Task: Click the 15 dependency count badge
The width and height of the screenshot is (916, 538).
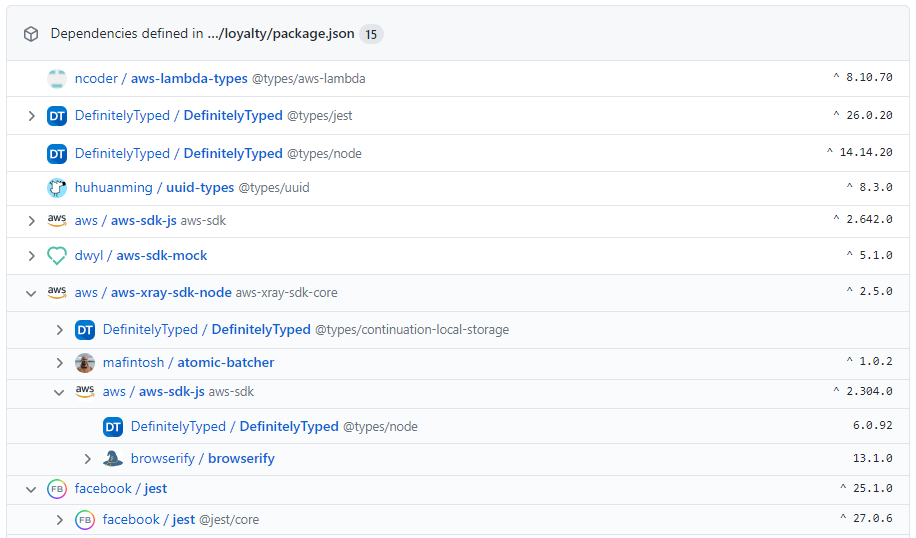Action: click(x=371, y=34)
